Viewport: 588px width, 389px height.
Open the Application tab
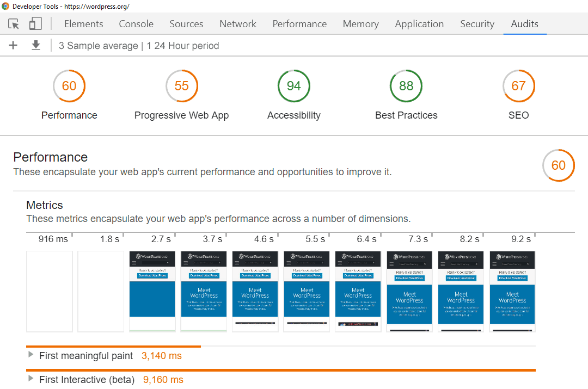(x=419, y=24)
